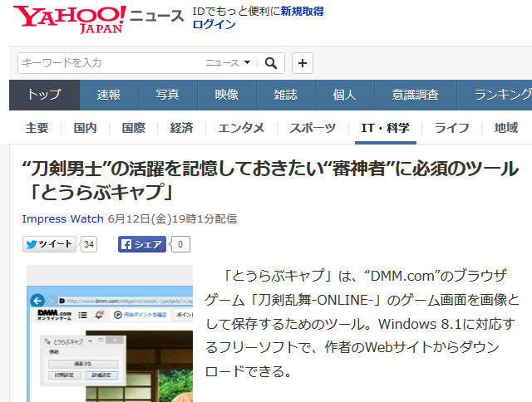The height and width of the screenshot is (402, 532).
Task: Select the 映像 tab
Action: click(x=227, y=95)
